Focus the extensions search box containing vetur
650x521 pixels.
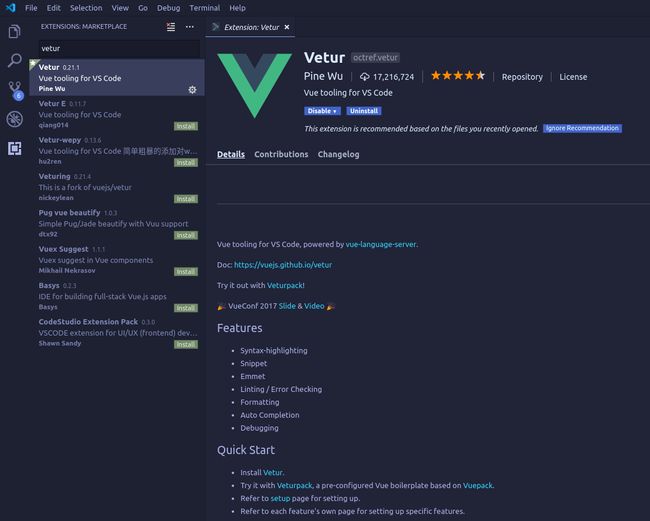(x=119, y=48)
